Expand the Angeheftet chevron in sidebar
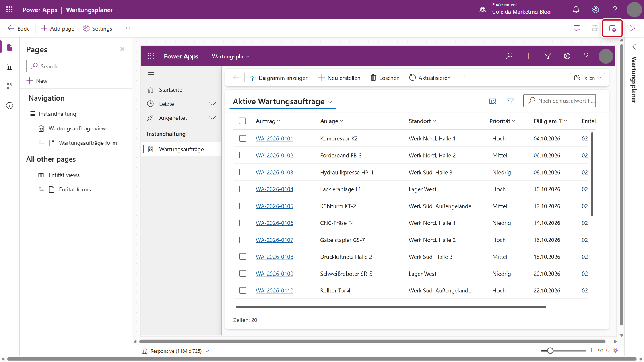 (x=213, y=118)
